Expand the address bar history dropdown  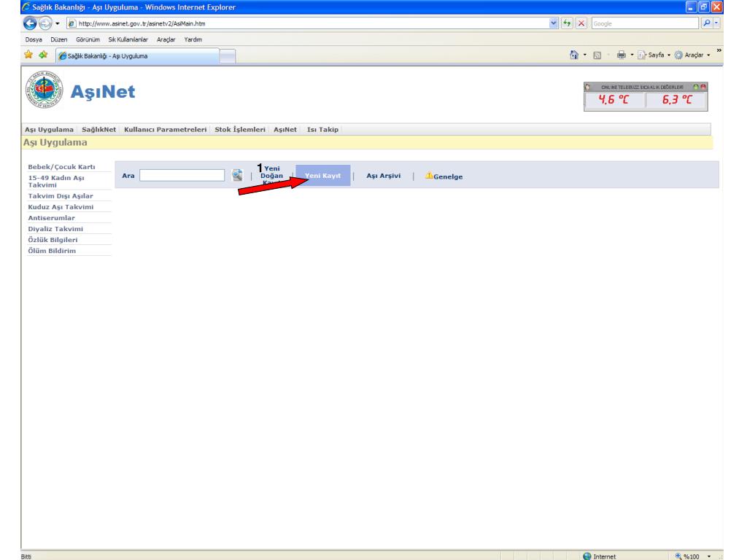(x=553, y=23)
